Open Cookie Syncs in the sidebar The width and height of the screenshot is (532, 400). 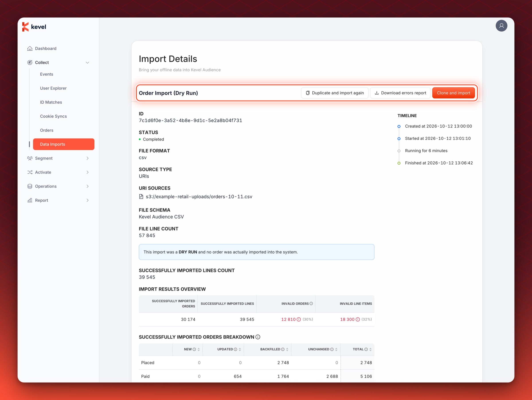53,116
